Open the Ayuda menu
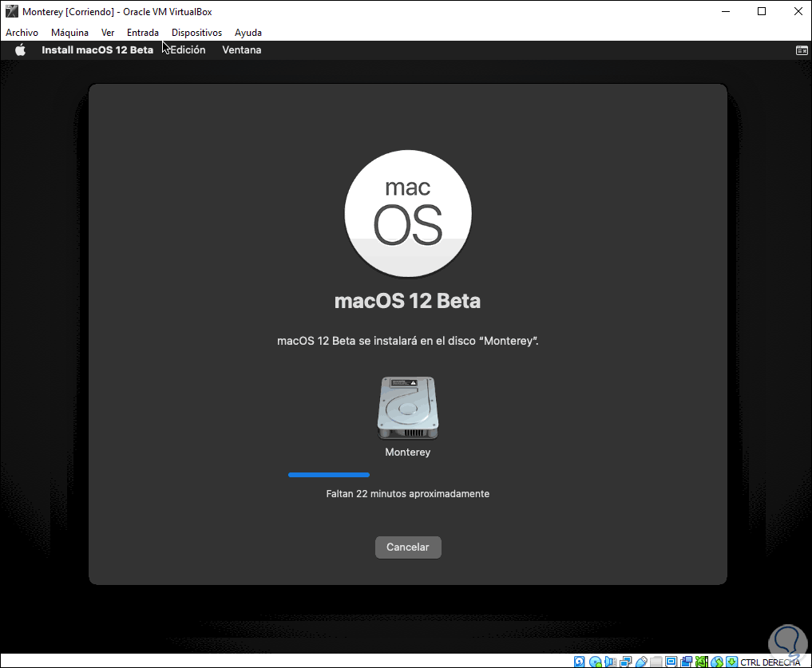The height and width of the screenshot is (668, 812). 248,32
